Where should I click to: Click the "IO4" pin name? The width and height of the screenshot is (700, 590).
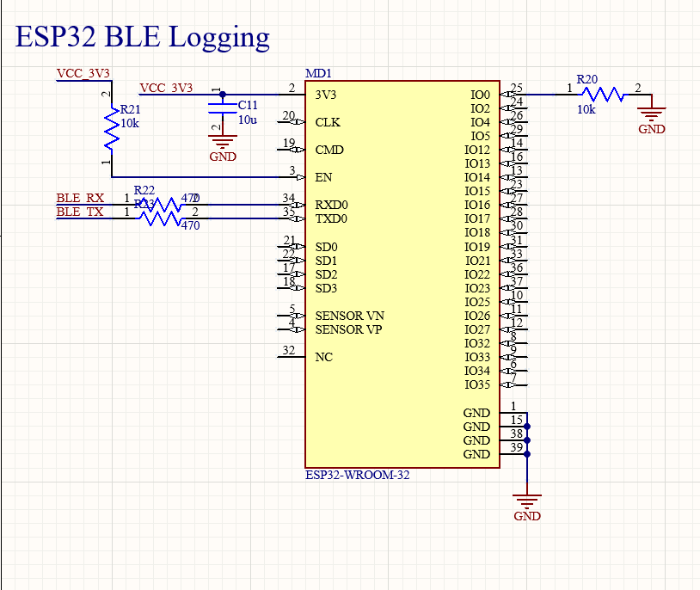click(481, 122)
